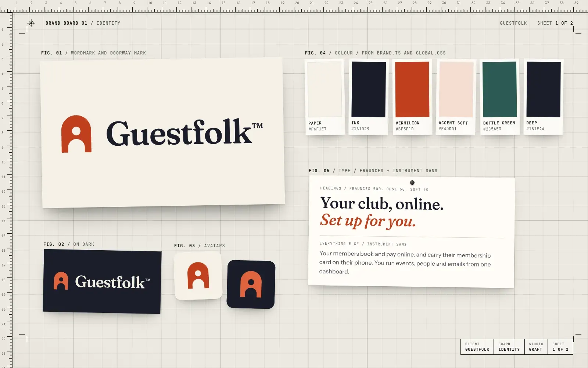588x368 pixels.
Task: Select the doorway mark on the dark card
Action: pos(61,281)
